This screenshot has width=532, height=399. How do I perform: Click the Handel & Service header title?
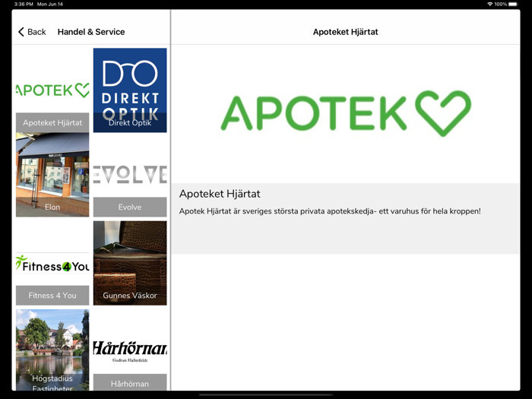point(91,32)
